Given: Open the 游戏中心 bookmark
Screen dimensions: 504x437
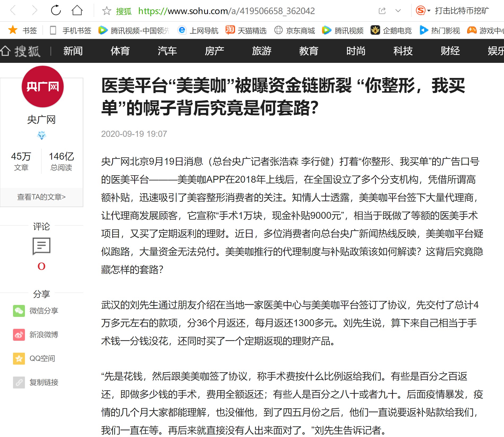Looking at the screenshot, I should click(x=485, y=30).
